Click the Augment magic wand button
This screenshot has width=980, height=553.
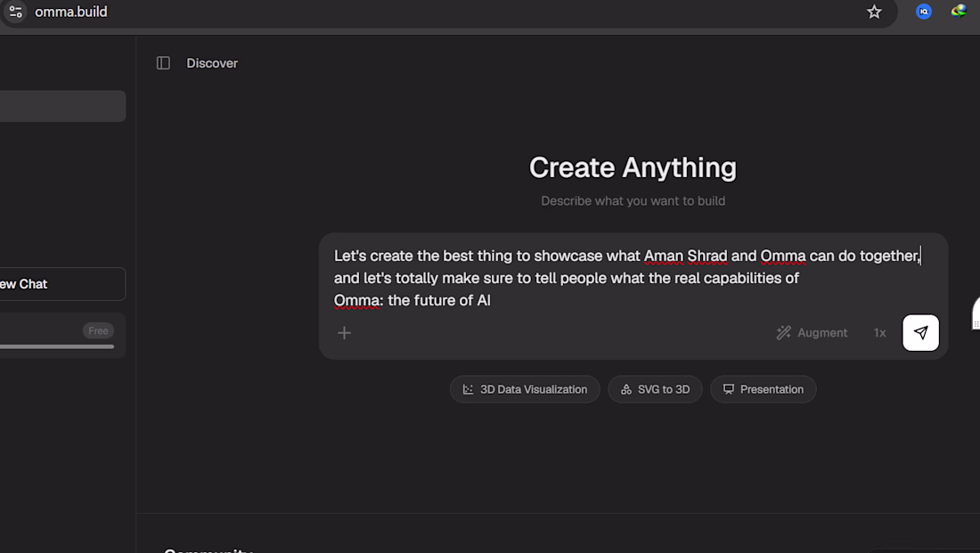[812, 333]
